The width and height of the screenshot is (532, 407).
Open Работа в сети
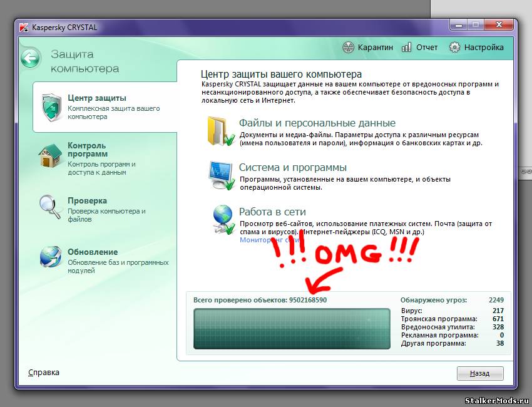272,212
